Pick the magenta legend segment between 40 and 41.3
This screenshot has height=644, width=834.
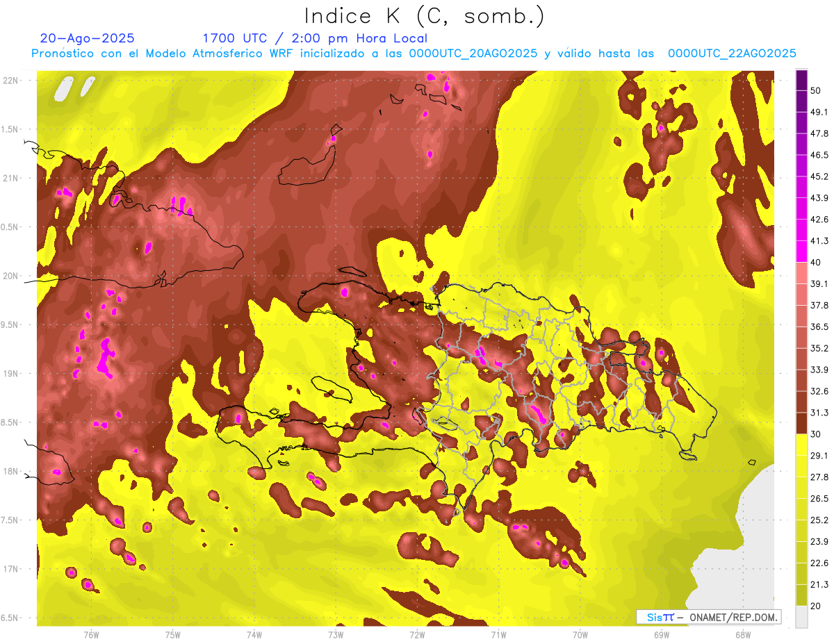[x=801, y=251]
